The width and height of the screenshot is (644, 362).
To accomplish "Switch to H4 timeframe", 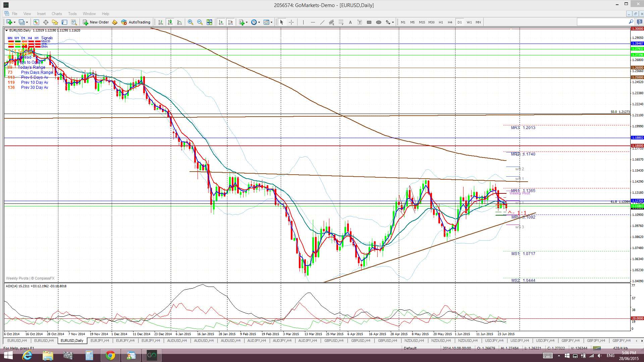I will 450,22.
